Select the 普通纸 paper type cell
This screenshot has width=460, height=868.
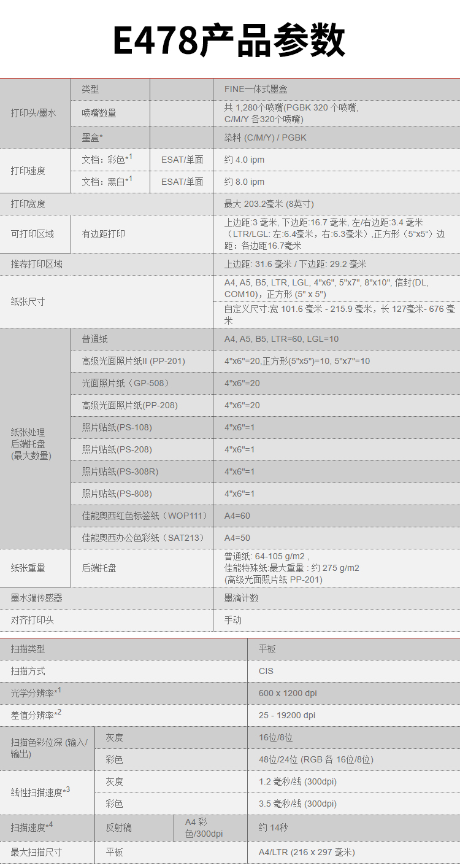tap(142, 339)
